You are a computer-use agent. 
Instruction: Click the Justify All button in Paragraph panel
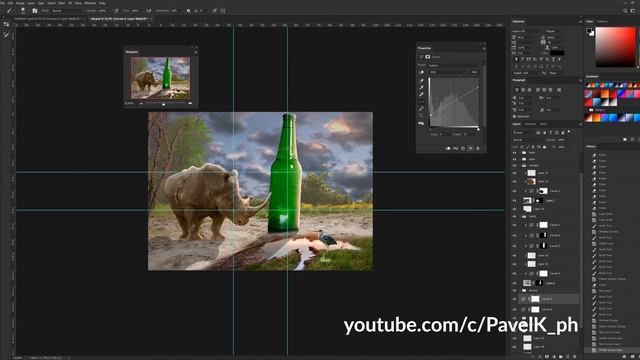(x=559, y=90)
